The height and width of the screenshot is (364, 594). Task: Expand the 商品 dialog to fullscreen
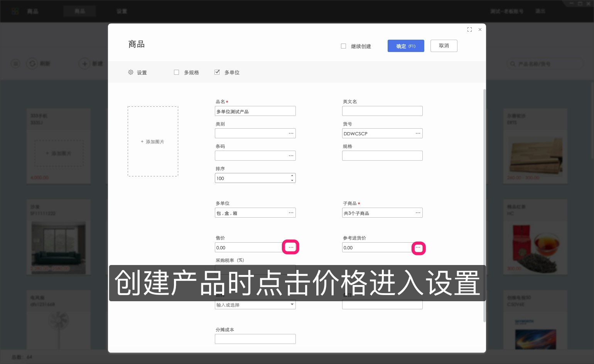[x=469, y=30]
